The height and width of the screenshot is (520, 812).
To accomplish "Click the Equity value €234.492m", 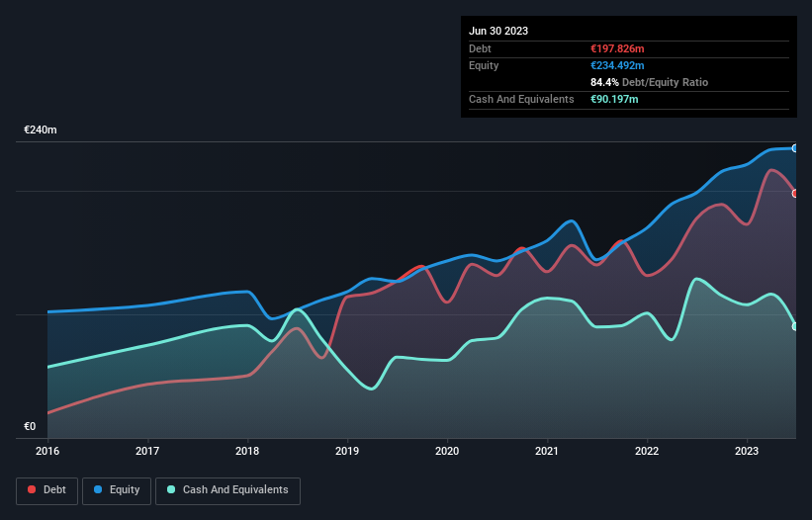I will pos(617,65).
